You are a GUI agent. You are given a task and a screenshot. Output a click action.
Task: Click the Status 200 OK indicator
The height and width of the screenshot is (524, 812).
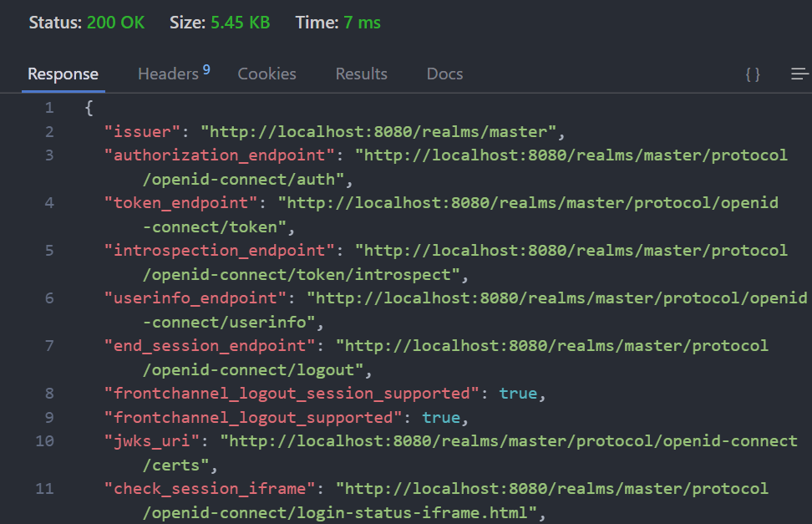(x=86, y=23)
